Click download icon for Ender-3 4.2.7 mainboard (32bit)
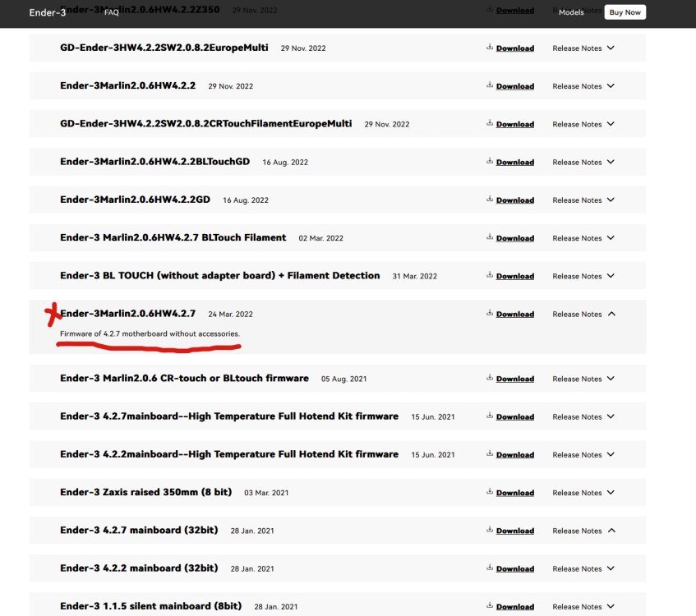Image resolution: width=696 pixels, height=616 pixels. tap(490, 530)
